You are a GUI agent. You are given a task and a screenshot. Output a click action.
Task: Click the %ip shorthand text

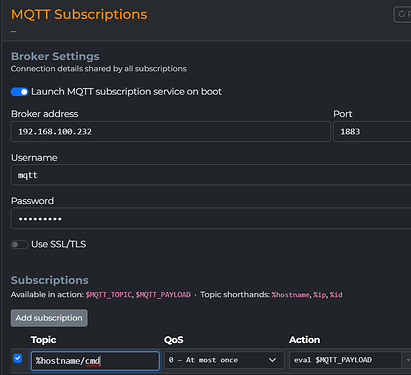coord(319,295)
